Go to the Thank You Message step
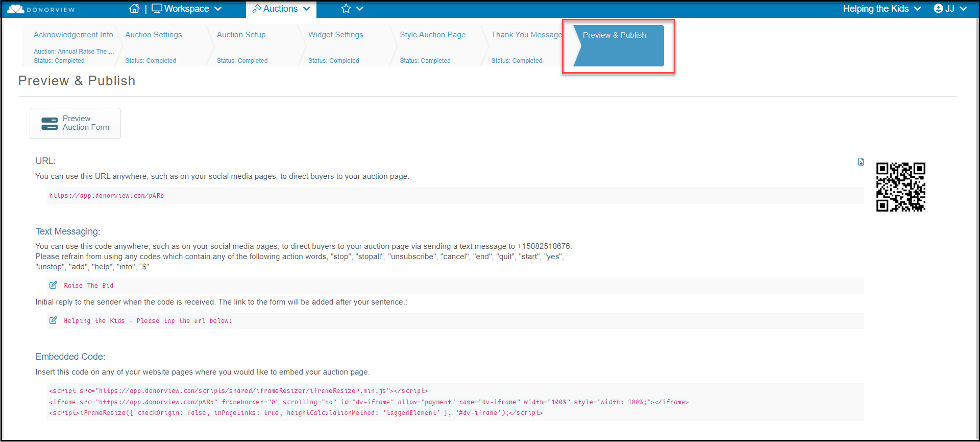The height and width of the screenshot is (442, 980). click(527, 35)
